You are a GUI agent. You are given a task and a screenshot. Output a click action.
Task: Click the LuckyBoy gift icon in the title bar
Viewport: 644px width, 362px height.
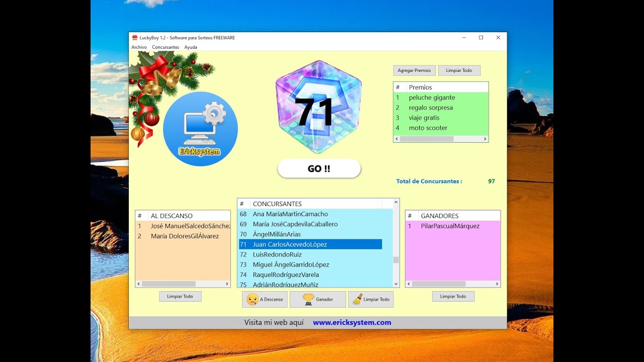coord(134,38)
